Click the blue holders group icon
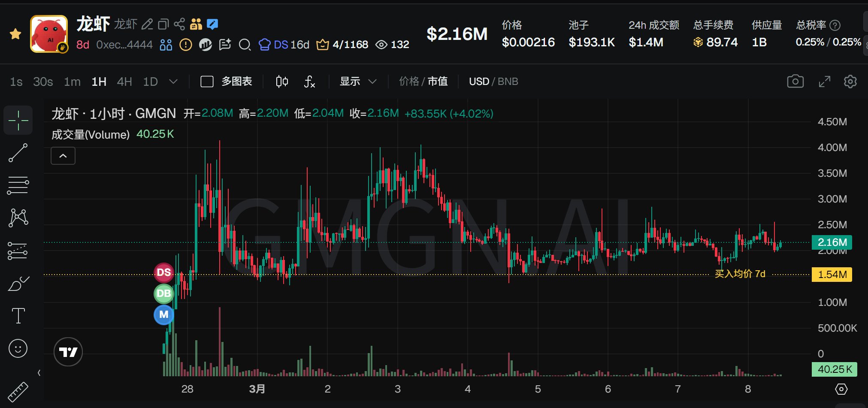The height and width of the screenshot is (408, 868). point(166,45)
